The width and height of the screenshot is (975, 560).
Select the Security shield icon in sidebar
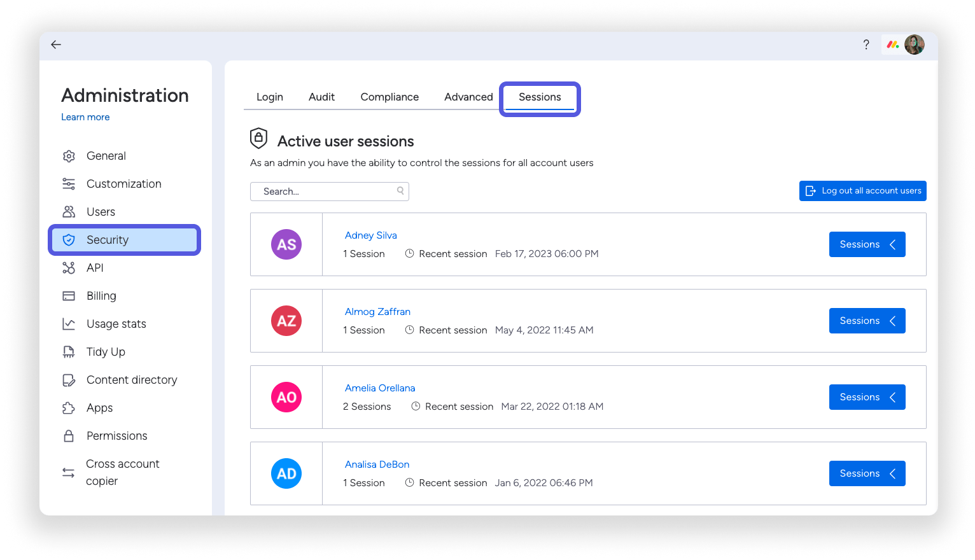coord(69,239)
